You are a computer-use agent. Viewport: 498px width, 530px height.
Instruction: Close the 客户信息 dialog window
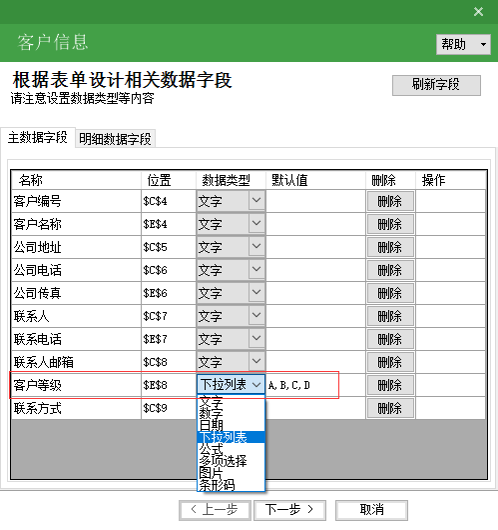[478, 12]
